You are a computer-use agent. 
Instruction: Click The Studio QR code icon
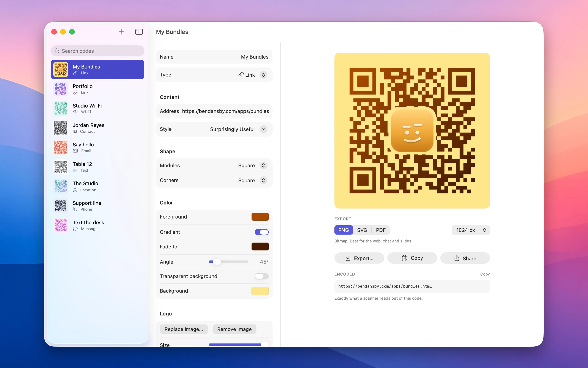(61, 186)
